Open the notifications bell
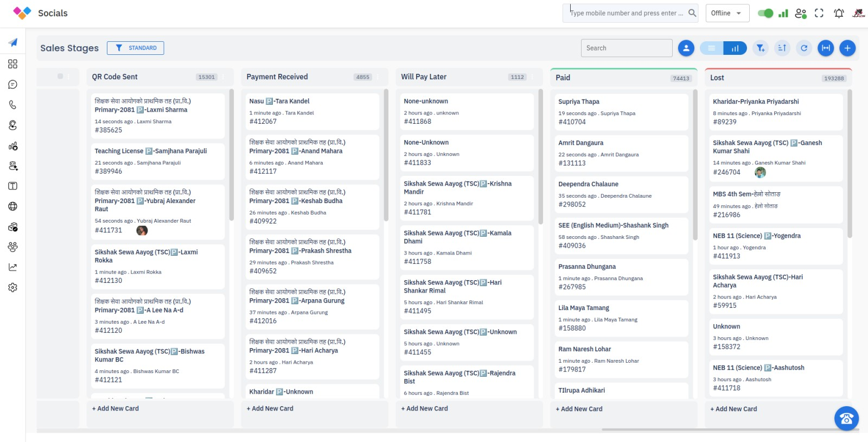The height and width of the screenshot is (442, 868). pos(839,13)
